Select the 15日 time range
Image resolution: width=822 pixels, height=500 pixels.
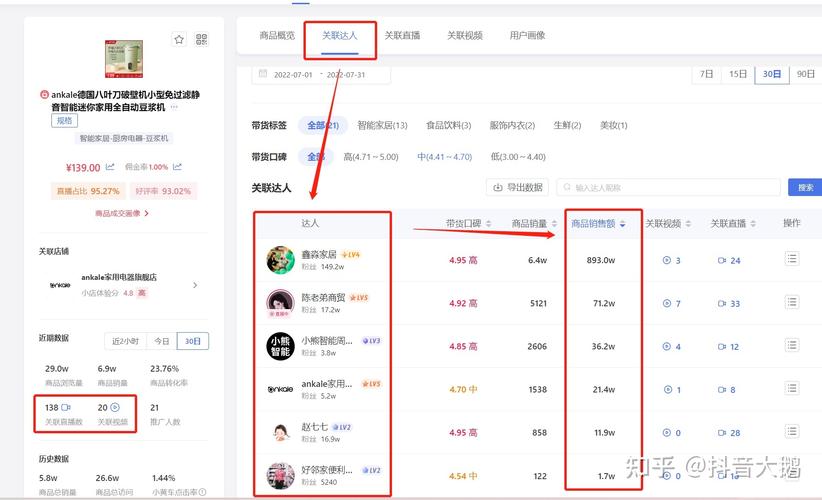pos(738,74)
